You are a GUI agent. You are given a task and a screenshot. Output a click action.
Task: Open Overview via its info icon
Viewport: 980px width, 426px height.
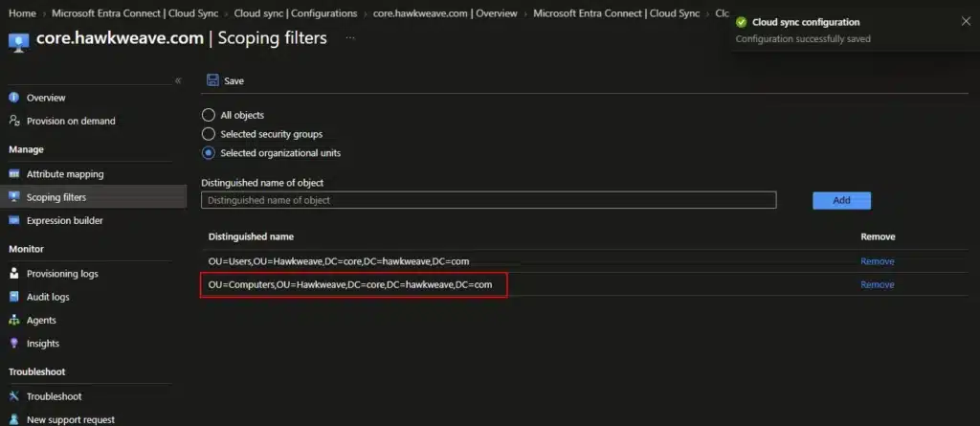click(x=13, y=98)
